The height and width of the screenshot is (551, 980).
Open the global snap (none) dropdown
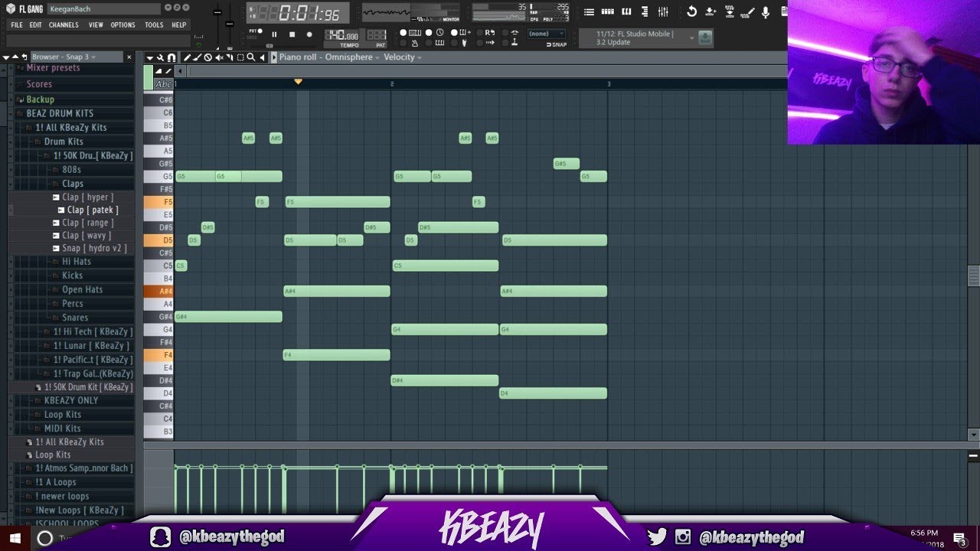tap(547, 34)
